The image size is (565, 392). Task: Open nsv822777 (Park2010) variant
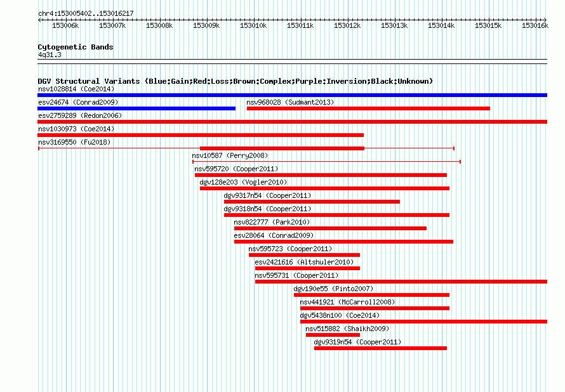tap(272, 222)
